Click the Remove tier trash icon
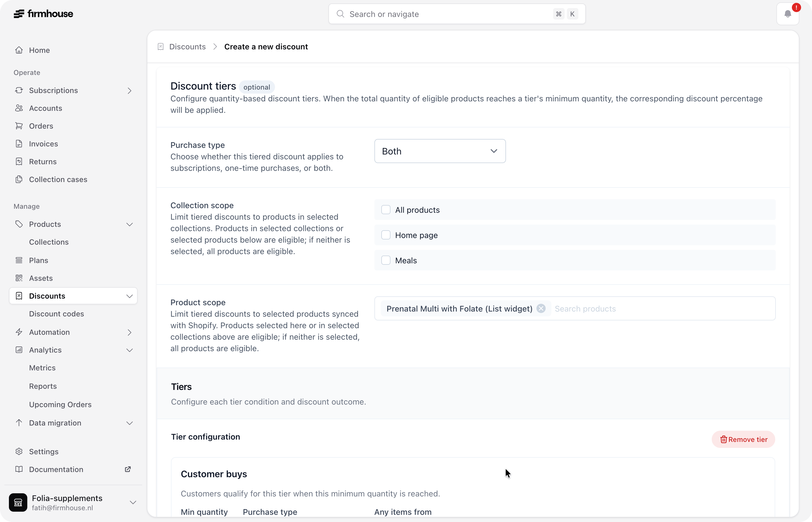This screenshot has width=812, height=522. (x=723, y=439)
